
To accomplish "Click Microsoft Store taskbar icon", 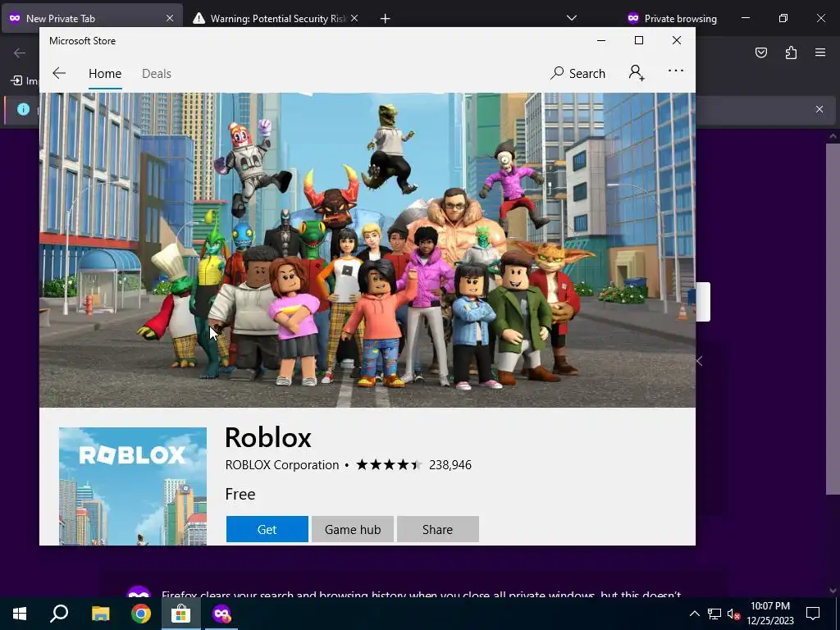I will pos(181,614).
